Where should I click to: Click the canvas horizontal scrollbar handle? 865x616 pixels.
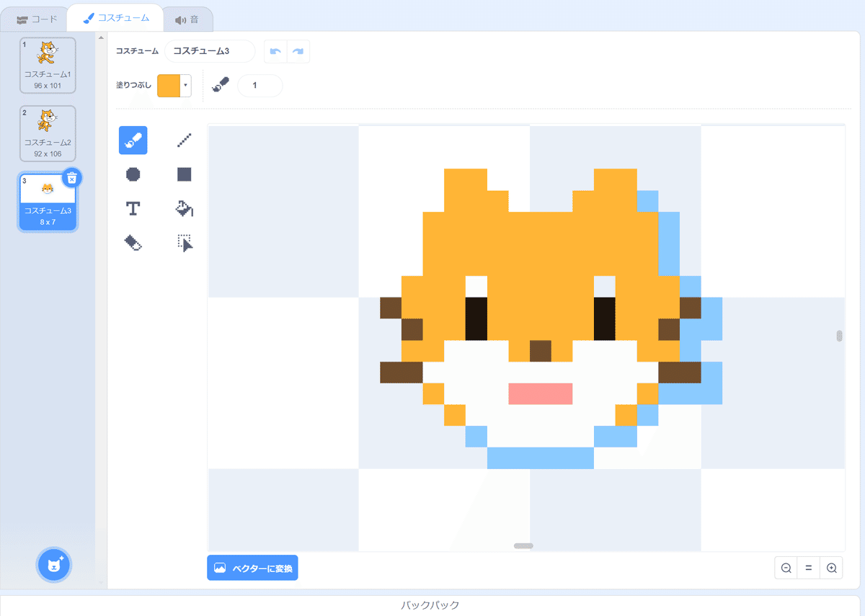pyautogui.click(x=523, y=546)
